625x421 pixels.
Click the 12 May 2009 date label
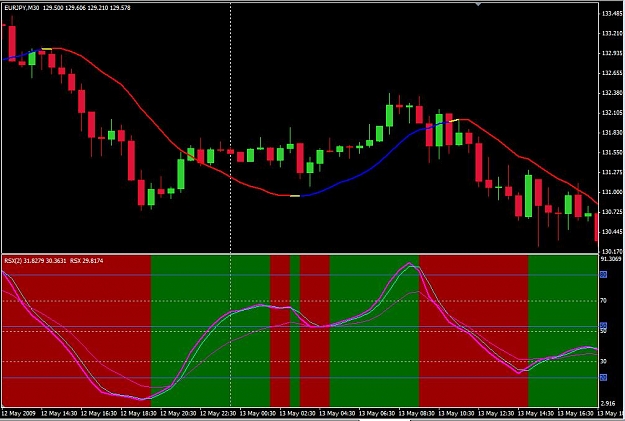coord(19,413)
